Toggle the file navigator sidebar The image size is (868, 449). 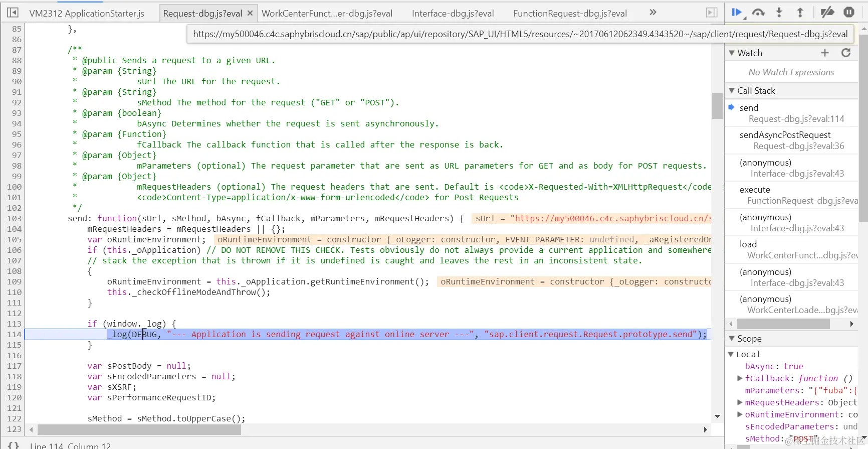tap(13, 13)
